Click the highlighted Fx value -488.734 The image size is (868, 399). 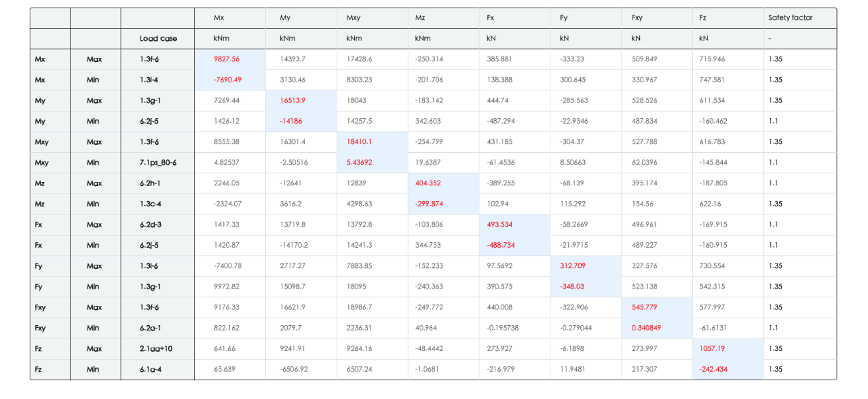coord(501,245)
